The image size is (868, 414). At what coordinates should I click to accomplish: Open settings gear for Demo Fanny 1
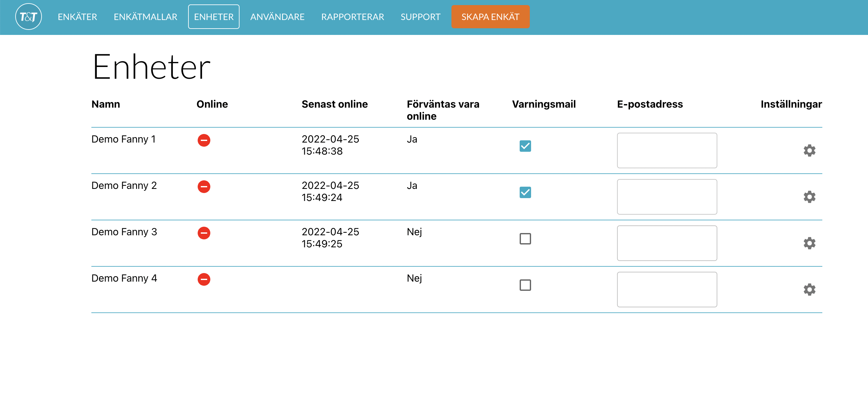[809, 150]
